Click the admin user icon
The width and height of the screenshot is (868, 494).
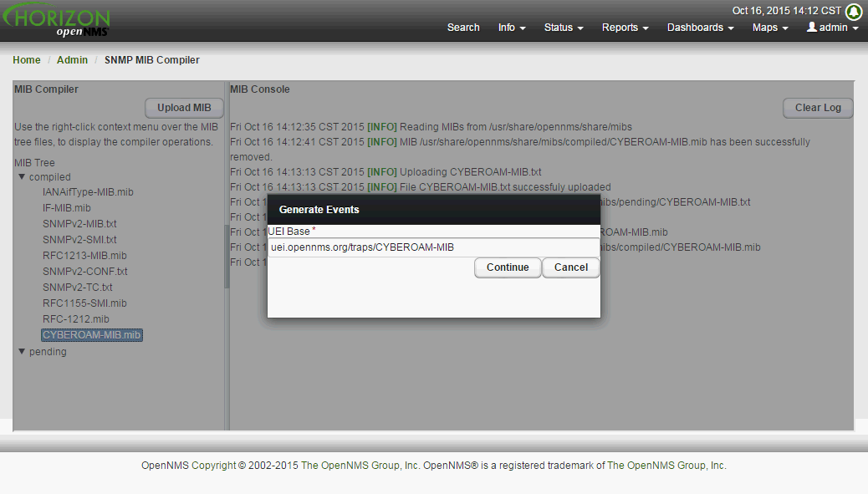(x=811, y=27)
